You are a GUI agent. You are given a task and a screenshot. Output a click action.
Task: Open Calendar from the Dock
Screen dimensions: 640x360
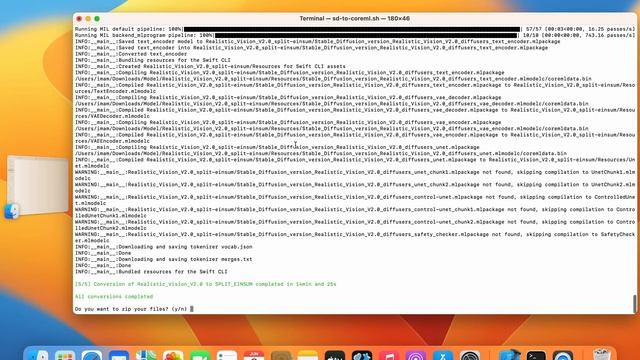point(254,356)
